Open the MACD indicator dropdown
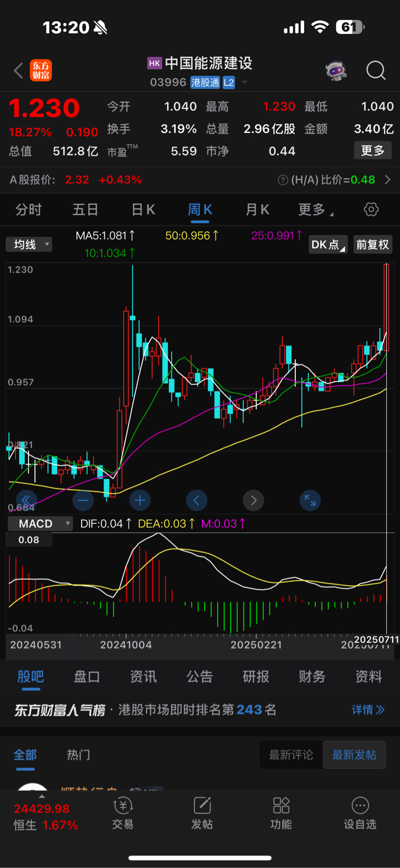 [x=40, y=523]
